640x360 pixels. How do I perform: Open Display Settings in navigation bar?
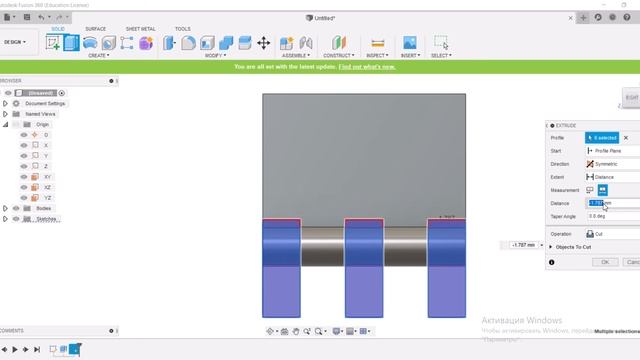tap(336, 331)
